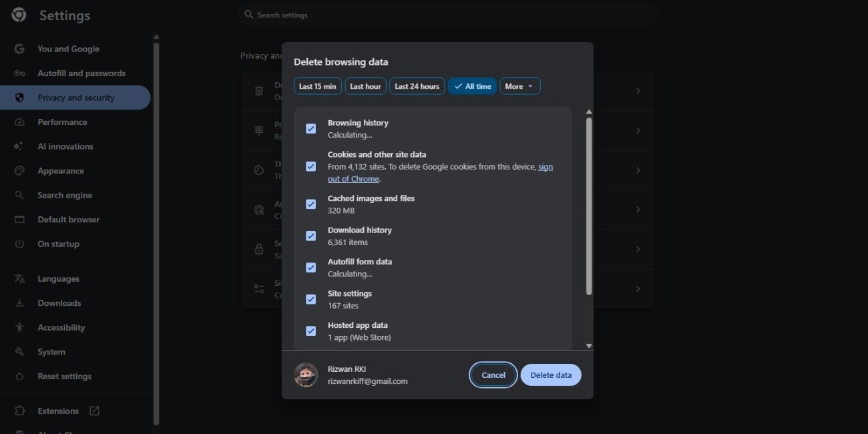
Task: Click the Extensions external link icon
Action: coord(93,411)
